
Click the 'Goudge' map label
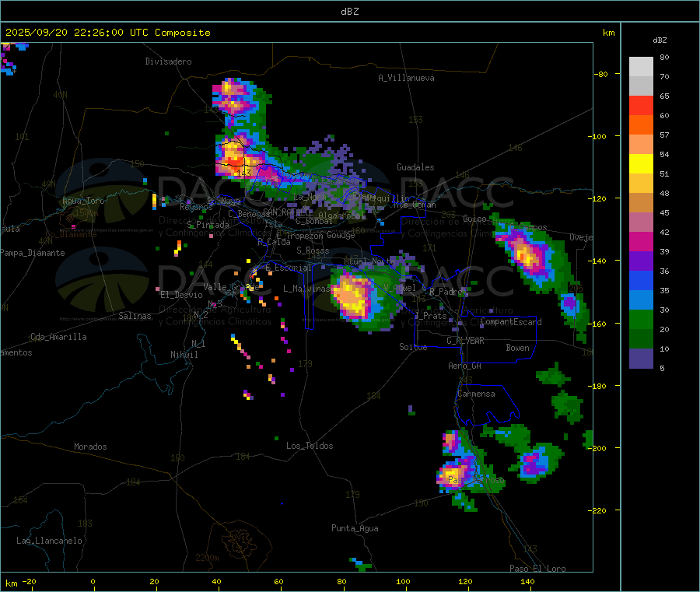click(341, 235)
